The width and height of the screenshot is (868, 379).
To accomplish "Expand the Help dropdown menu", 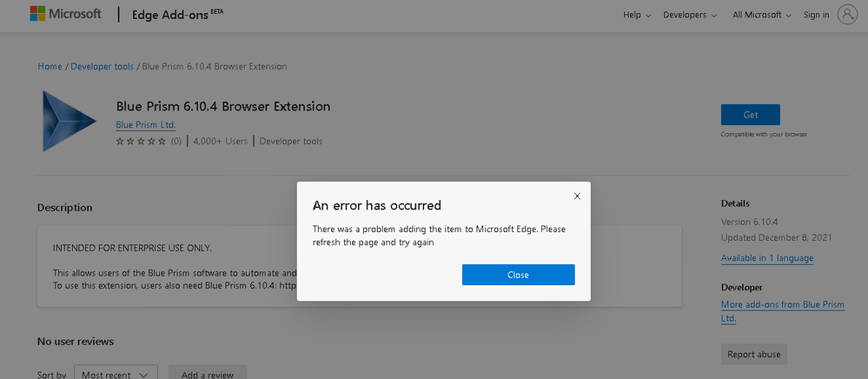I will point(637,15).
